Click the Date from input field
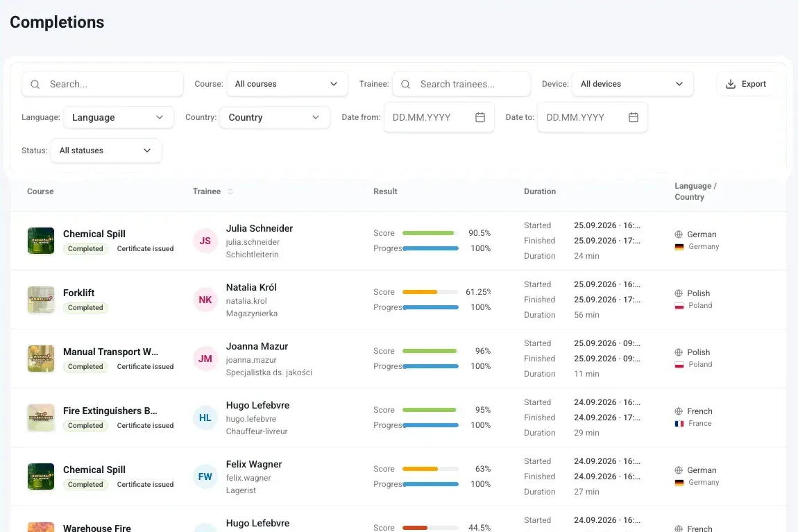This screenshot has width=798, height=532. click(439, 117)
